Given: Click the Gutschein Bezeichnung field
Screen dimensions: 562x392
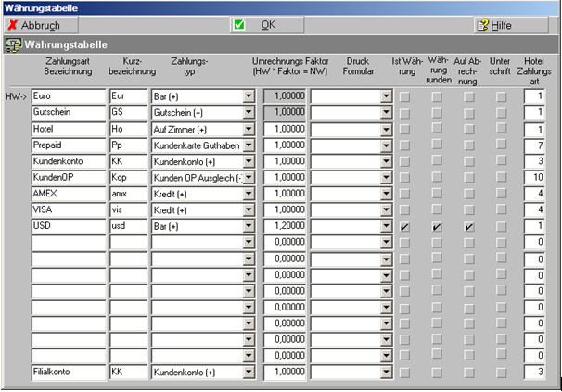Looking at the screenshot, I should (69, 112).
